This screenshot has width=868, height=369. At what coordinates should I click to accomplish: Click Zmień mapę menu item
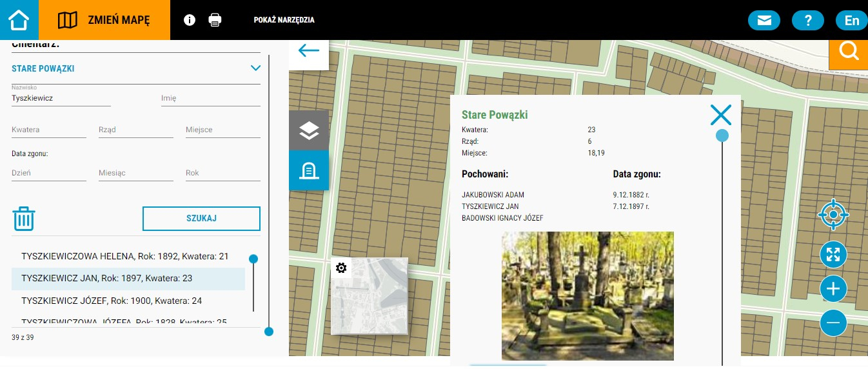tap(104, 20)
